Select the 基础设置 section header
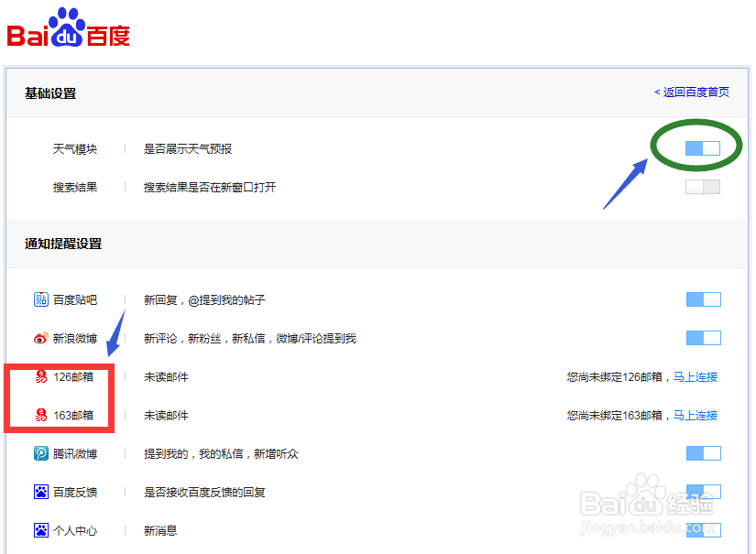 pyautogui.click(x=49, y=92)
